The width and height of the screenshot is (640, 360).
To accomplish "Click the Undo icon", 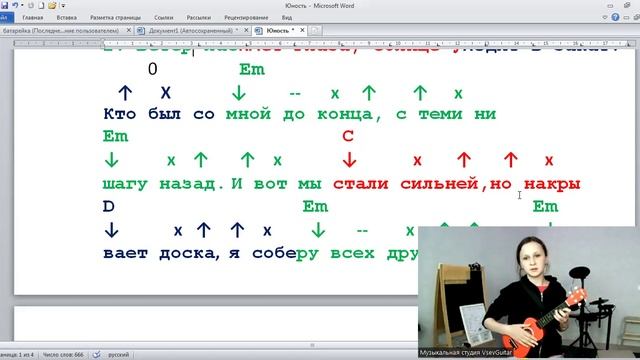I will pyautogui.click(x=15, y=5).
